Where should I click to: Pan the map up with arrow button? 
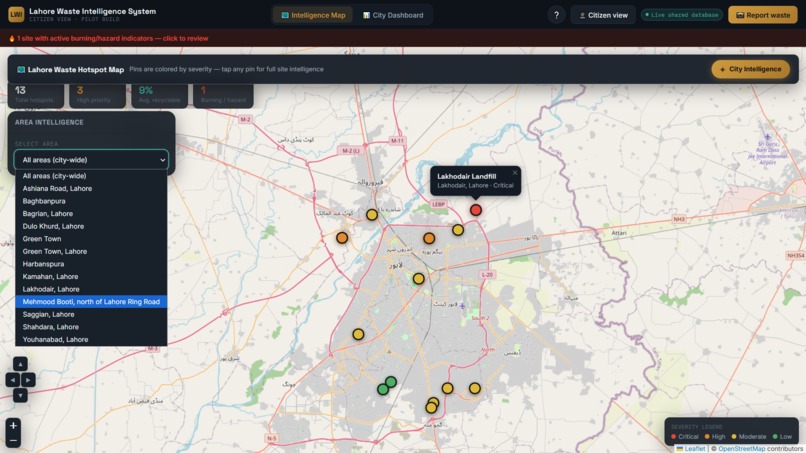[20, 364]
